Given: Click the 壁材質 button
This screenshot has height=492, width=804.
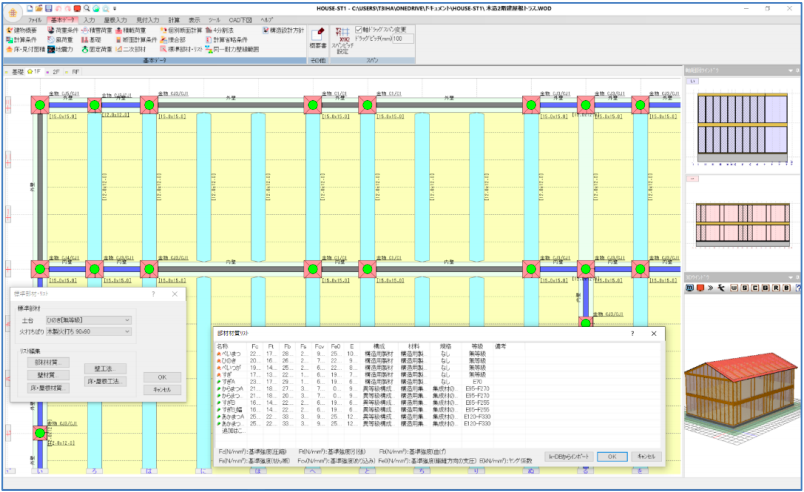Looking at the screenshot, I should (x=48, y=375).
